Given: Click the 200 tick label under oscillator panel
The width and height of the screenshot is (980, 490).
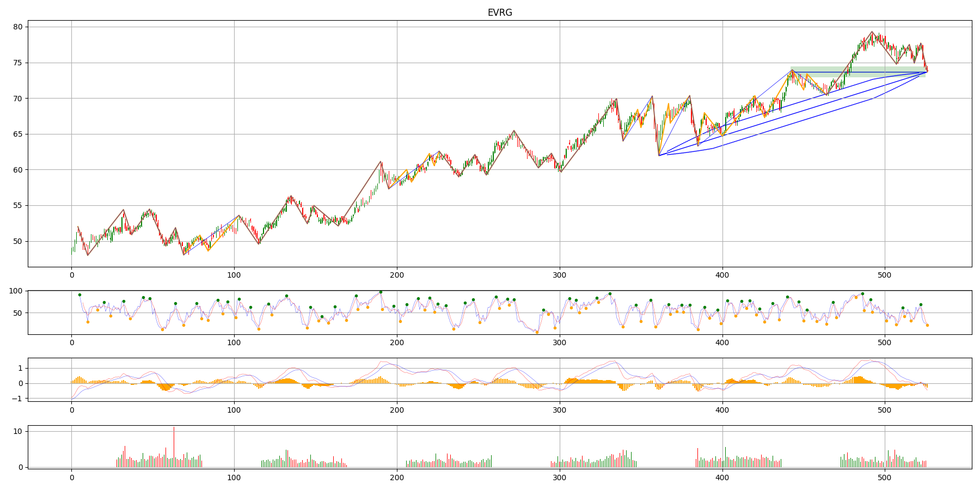Looking at the screenshot, I should pyautogui.click(x=397, y=343).
